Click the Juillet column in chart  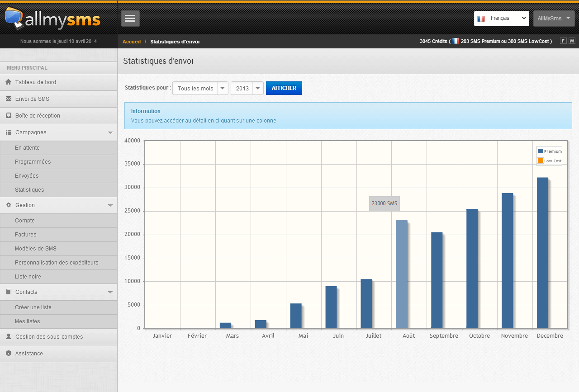coord(366,304)
